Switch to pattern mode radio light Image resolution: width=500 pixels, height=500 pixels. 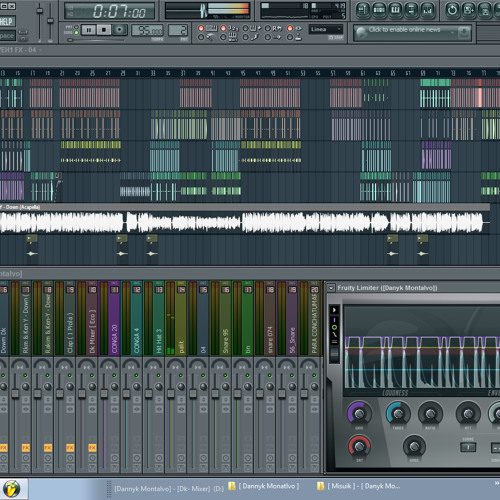coord(76,27)
